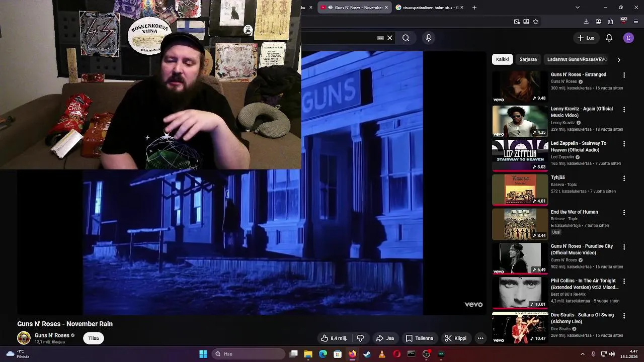Click the YouTube search magnifier button

pyautogui.click(x=406, y=38)
